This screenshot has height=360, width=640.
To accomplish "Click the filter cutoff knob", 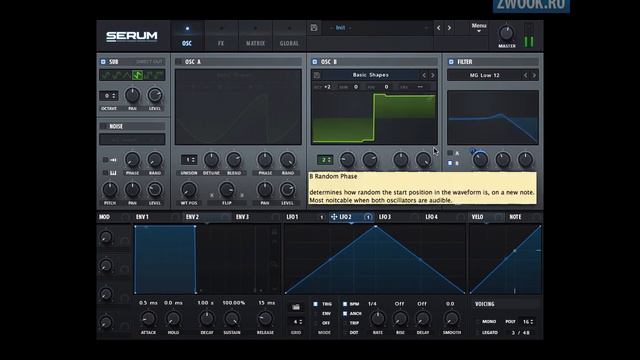I will click(x=480, y=160).
